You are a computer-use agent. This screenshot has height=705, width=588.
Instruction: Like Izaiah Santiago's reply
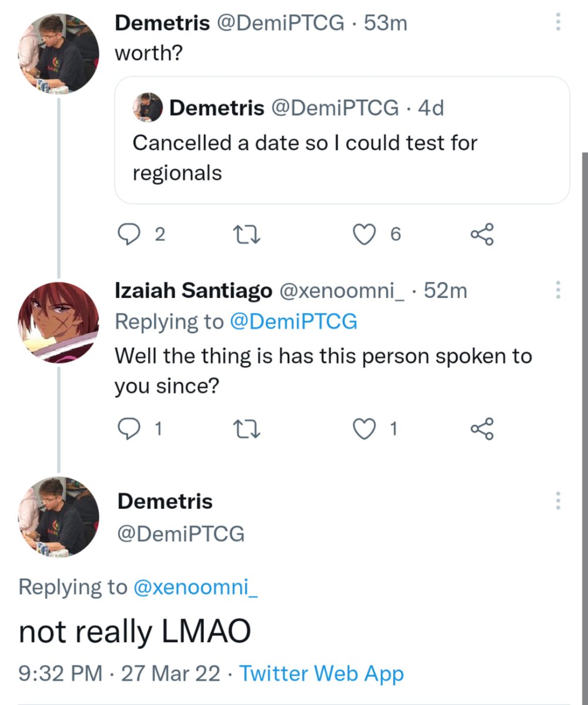pyautogui.click(x=364, y=429)
